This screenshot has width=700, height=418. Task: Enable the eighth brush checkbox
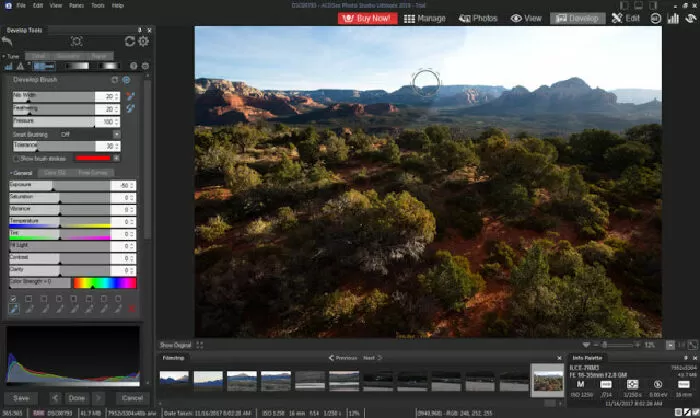[118, 298]
